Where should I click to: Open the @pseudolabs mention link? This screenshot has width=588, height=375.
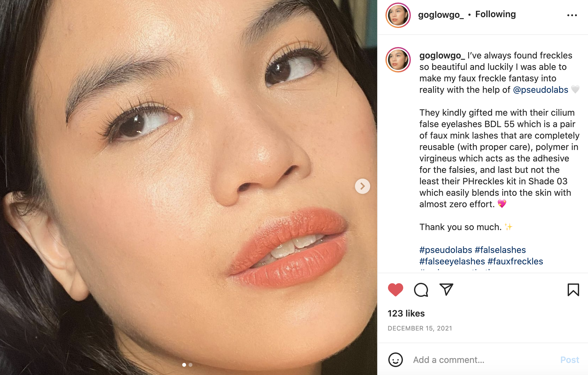[x=540, y=90]
